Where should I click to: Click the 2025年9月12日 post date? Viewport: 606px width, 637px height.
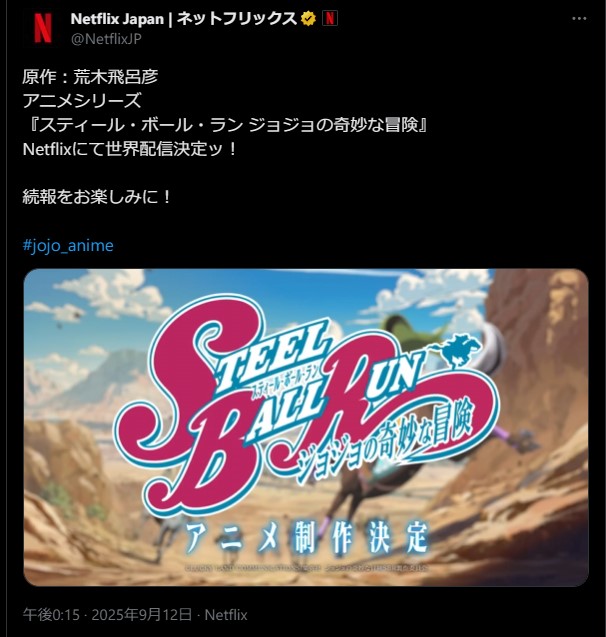click(x=141, y=615)
